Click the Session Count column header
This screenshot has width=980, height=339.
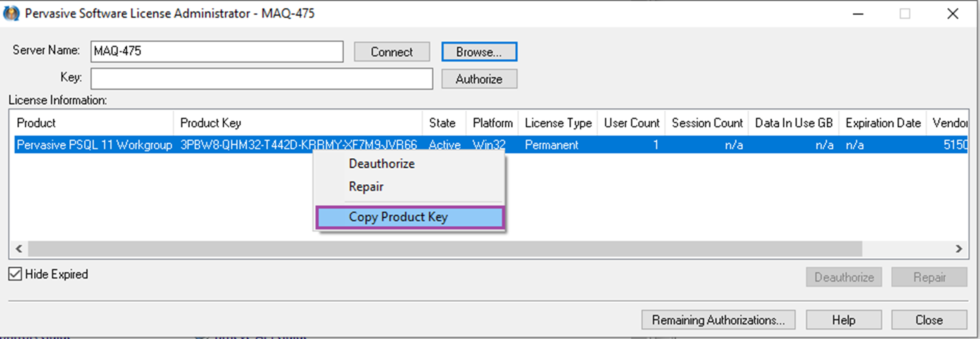pyautogui.click(x=707, y=123)
